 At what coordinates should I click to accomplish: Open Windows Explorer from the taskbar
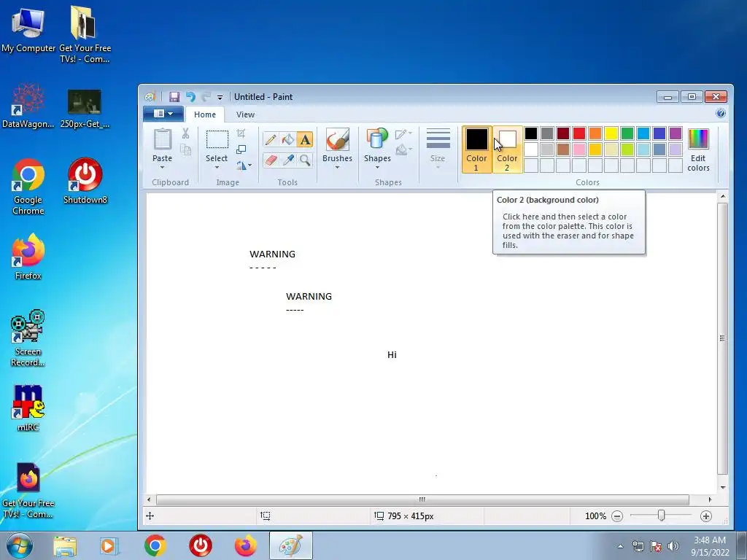pyautogui.click(x=65, y=546)
